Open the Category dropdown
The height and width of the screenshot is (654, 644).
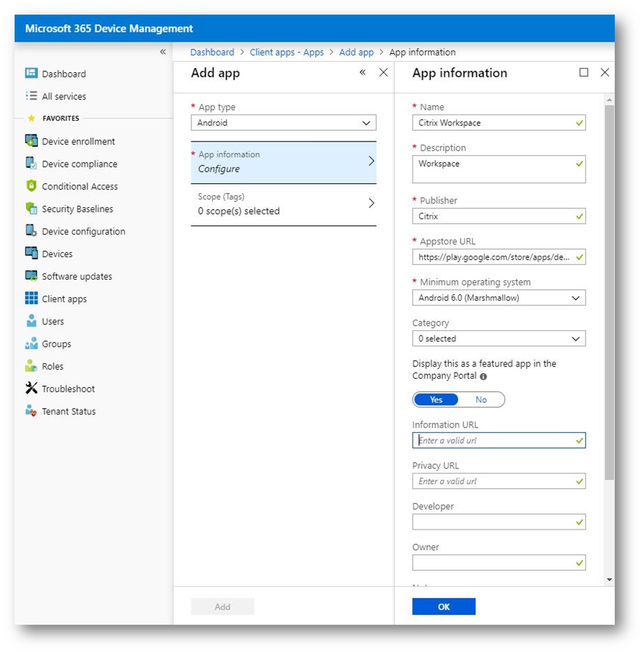[498, 339]
